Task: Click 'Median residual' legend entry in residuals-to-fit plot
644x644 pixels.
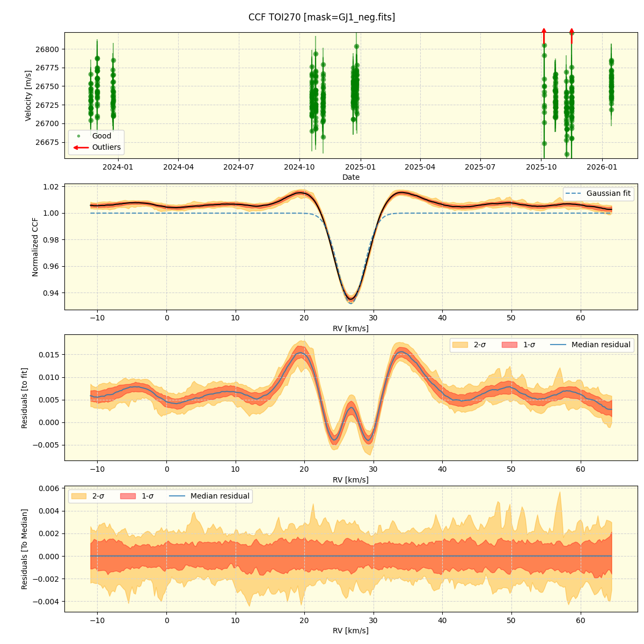Action: (591, 345)
